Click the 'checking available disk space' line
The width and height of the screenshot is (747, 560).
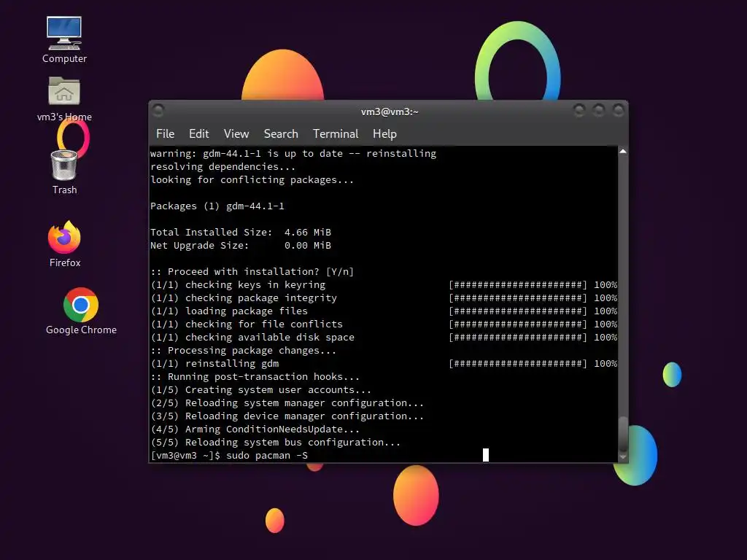384,337
